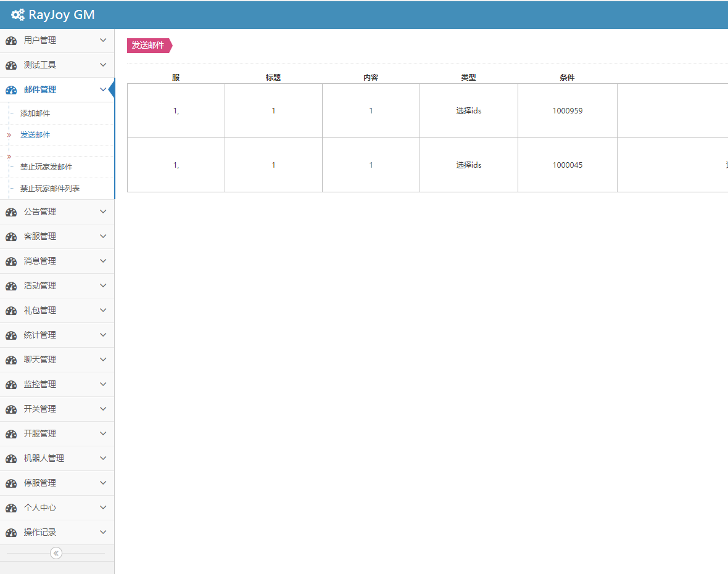Select the 发送邮件 sidebar item
Image resolution: width=728 pixels, height=574 pixels.
(35, 135)
